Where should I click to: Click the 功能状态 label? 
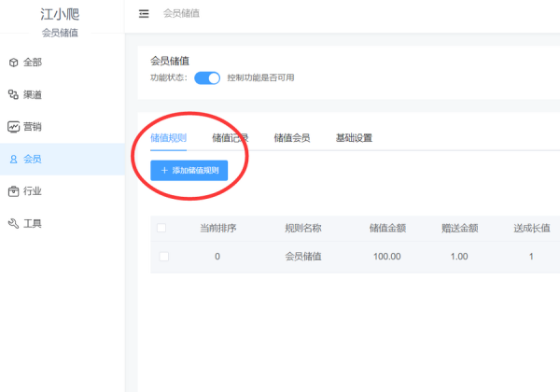pos(169,77)
